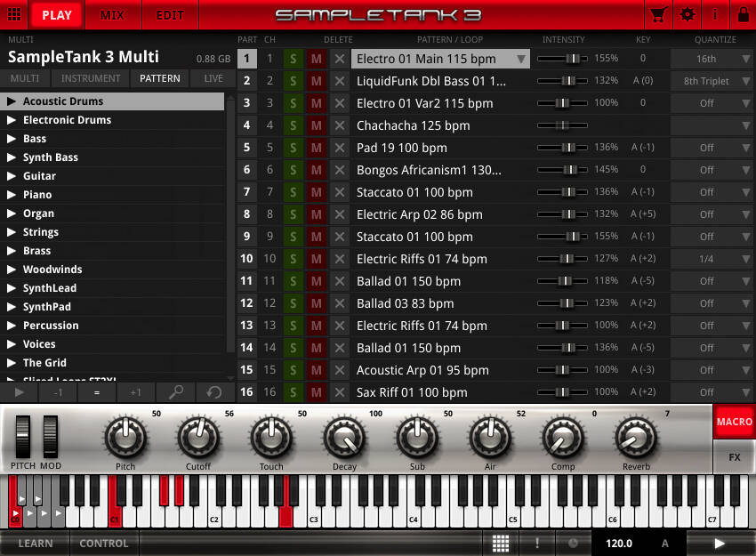
Task: Solo part 1
Action: click(x=294, y=59)
